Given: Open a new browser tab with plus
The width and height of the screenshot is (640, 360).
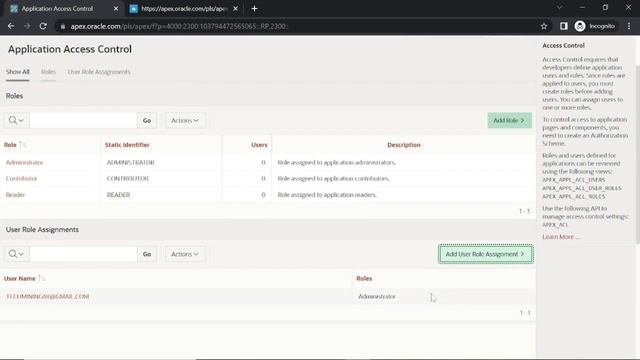Looking at the screenshot, I should (x=254, y=9).
